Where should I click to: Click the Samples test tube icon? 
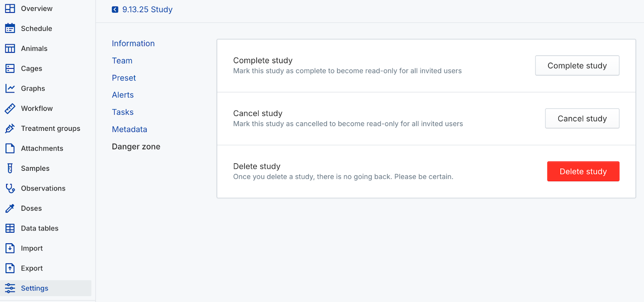click(10, 168)
